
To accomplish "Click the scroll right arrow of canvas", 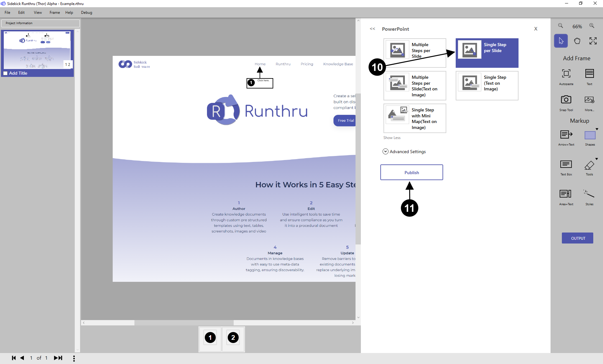I will 353,323.
